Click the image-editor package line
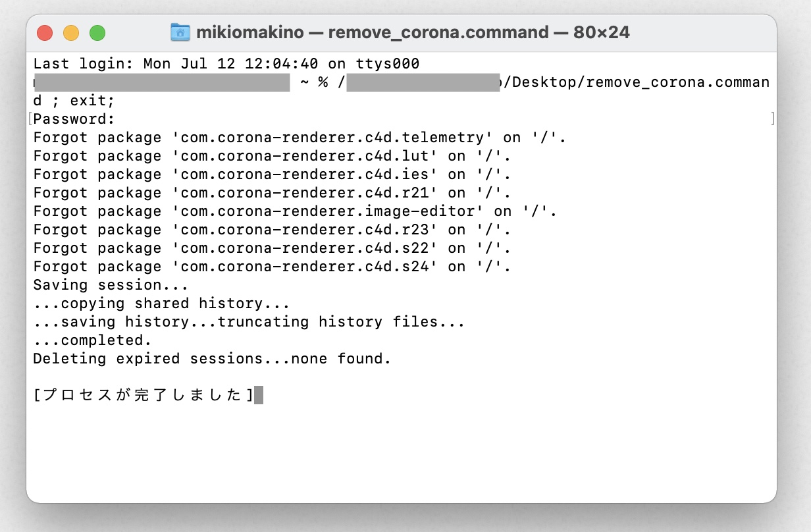The height and width of the screenshot is (532, 811). pyautogui.click(x=295, y=211)
